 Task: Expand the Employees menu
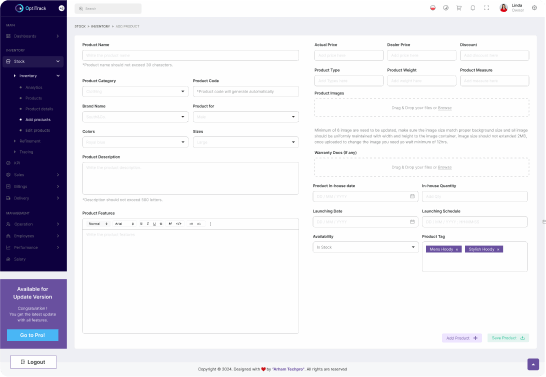[x=33, y=236]
